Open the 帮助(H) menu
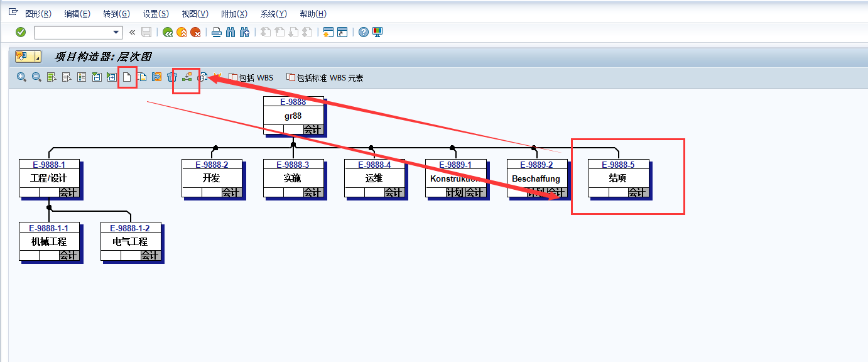Screen dimensions: 868x362 coord(313,14)
